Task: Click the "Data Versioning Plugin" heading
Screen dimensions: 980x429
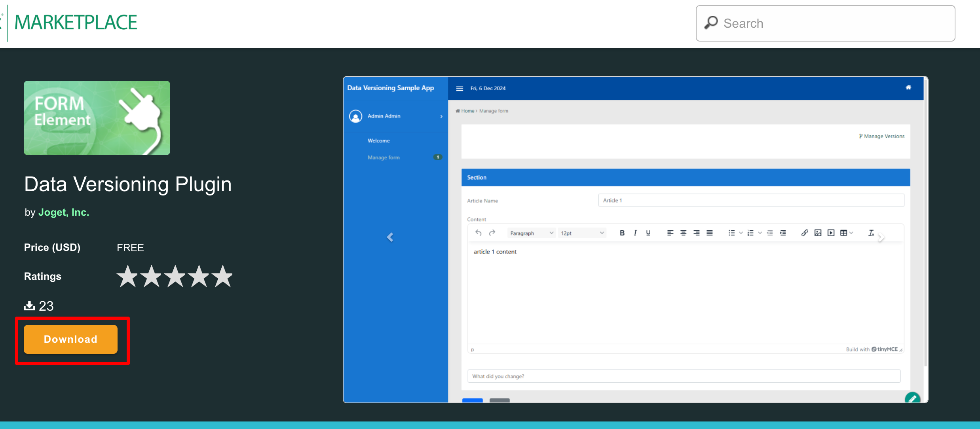Action: coord(128,184)
